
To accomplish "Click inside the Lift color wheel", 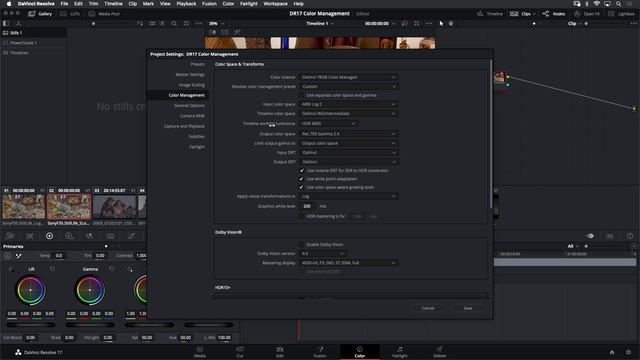I will pyautogui.click(x=31, y=290).
